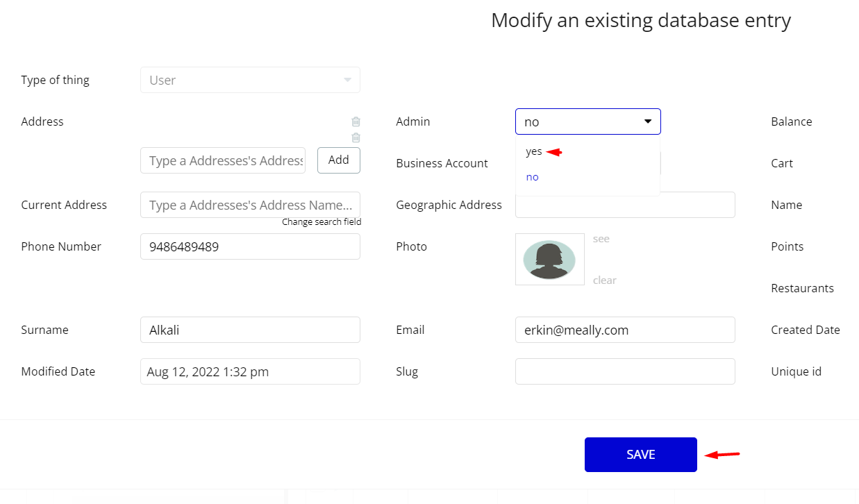
Task: Click the Business Account label
Action: [442, 163]
